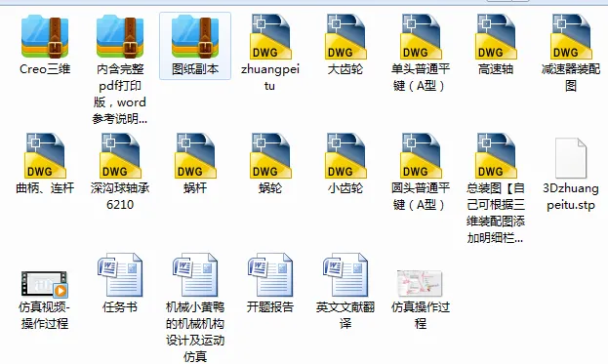Select the 任务书 Word document icon

click(x=120, y=275)
